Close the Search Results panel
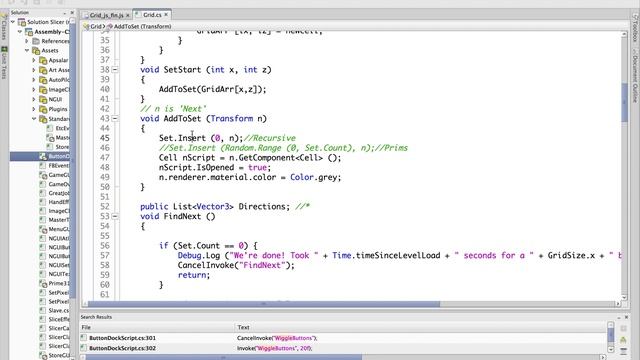 [627, 317]
